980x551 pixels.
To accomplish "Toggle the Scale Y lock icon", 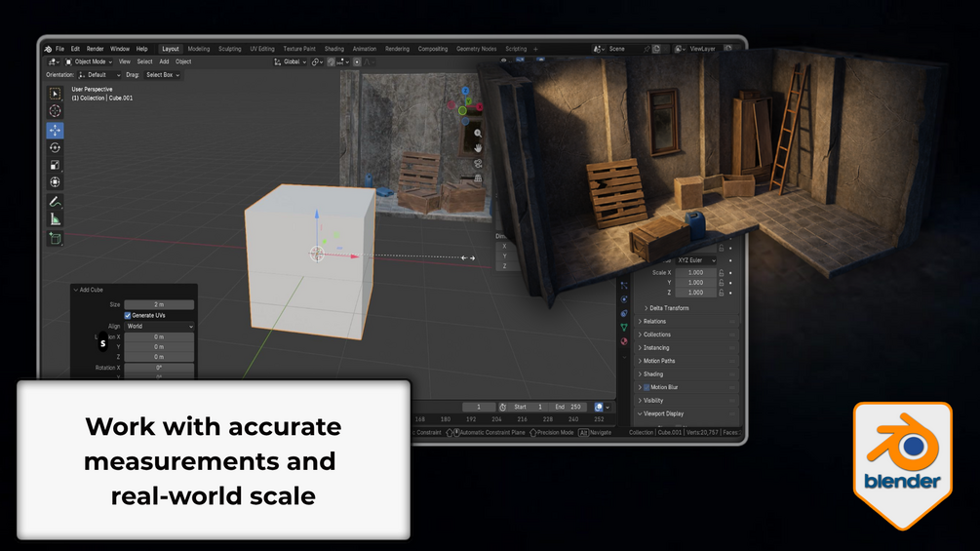I will [722, 283].
